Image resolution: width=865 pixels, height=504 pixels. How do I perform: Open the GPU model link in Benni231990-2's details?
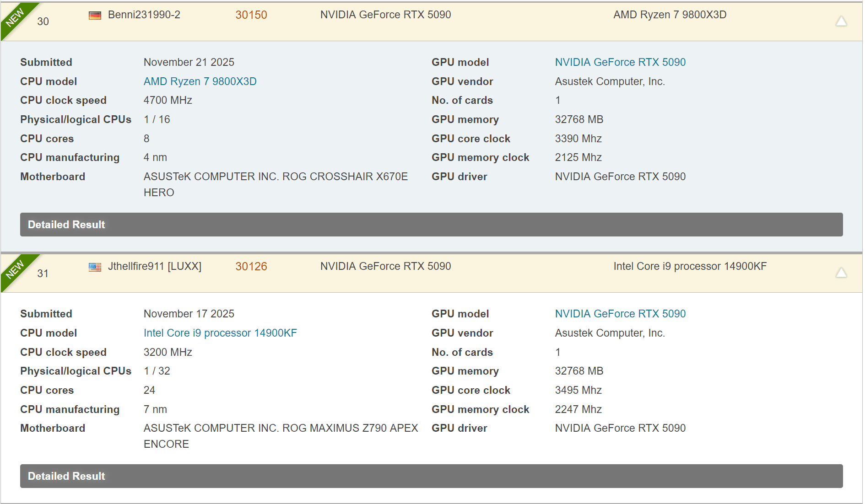[620, 62]
